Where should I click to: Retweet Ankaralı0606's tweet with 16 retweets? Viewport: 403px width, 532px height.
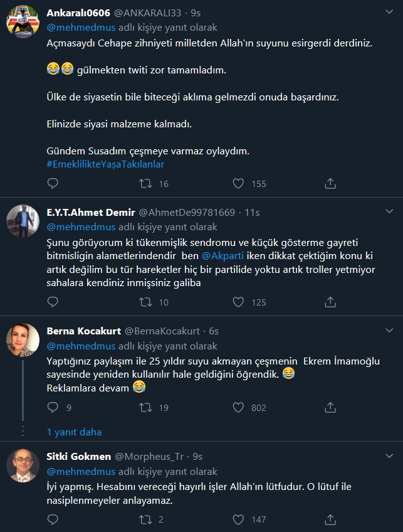click(145, 183)
